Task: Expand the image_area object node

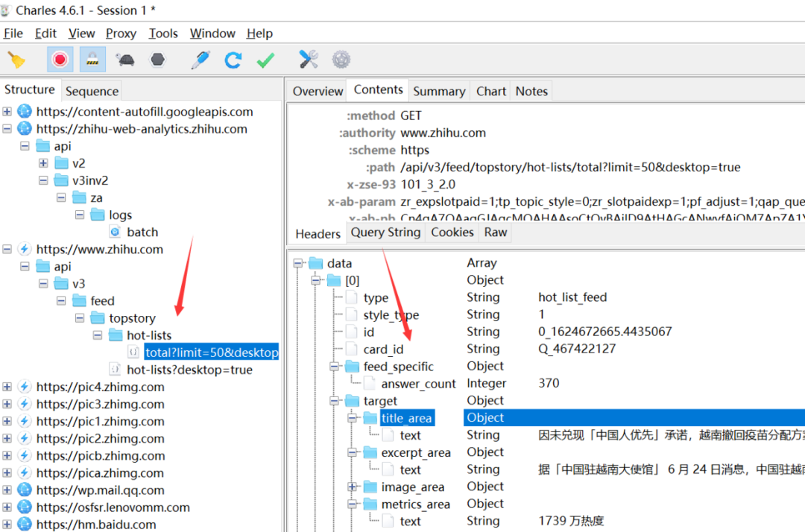Action: pos(352,487)
